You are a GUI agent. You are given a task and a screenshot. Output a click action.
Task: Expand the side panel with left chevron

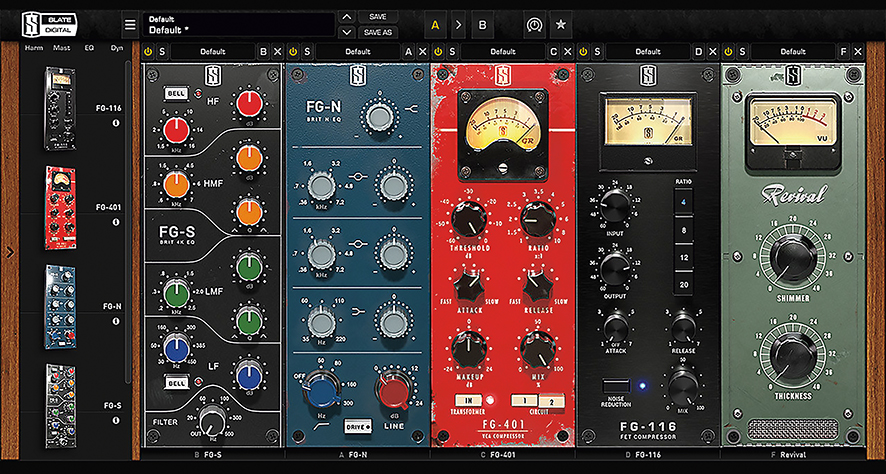point(10,252)
